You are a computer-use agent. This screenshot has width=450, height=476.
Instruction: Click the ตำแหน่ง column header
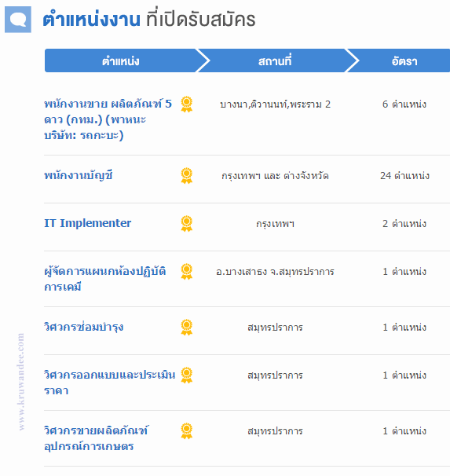pos(121,60)
